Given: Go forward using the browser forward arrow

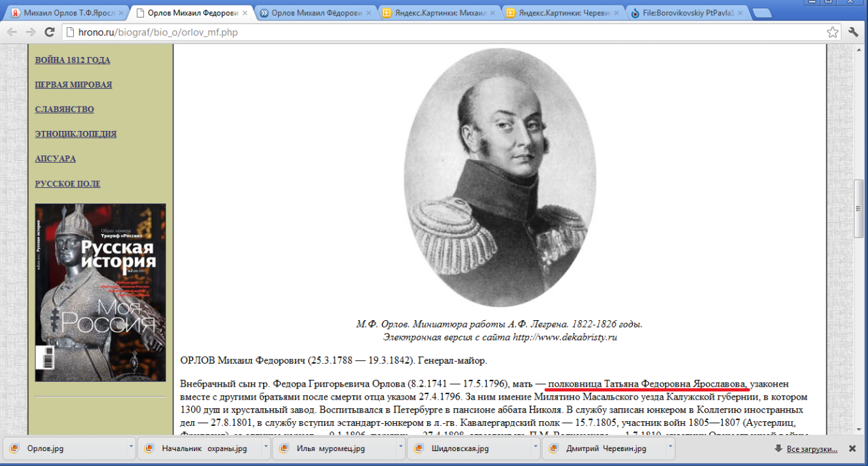Looking at the screenshot, I should (31, 32).
